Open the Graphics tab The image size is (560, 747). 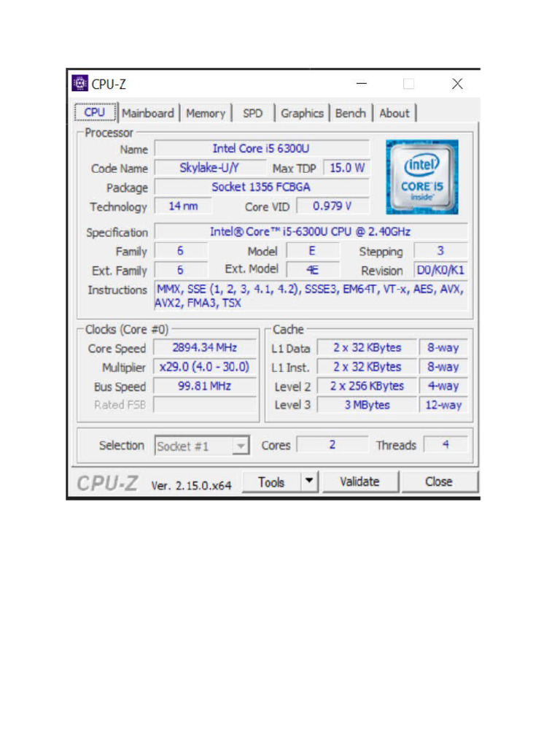302,113
